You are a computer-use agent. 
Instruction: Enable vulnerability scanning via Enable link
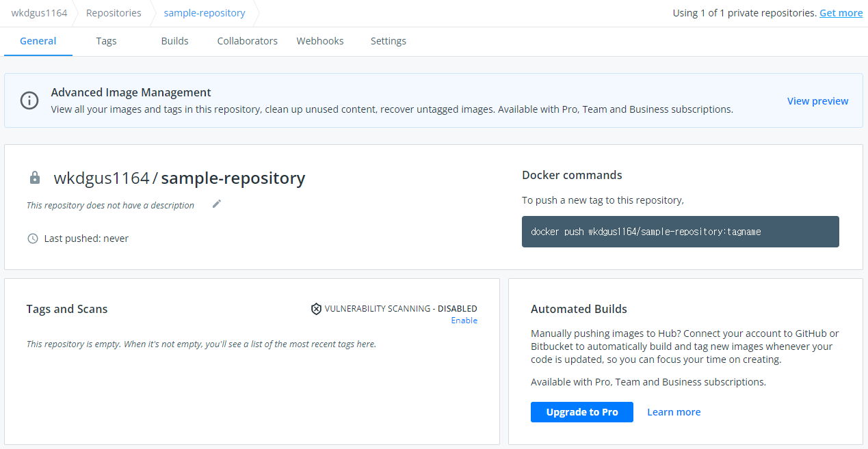464,321
